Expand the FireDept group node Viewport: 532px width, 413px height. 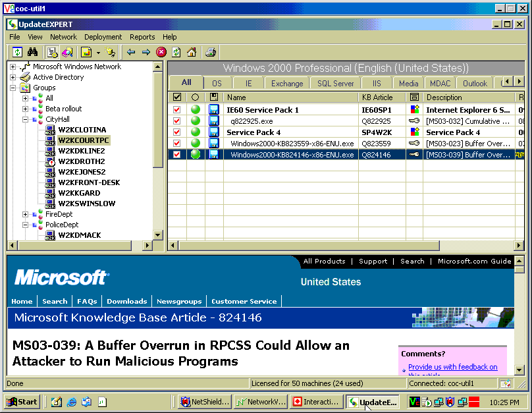[x=25, y=214]
